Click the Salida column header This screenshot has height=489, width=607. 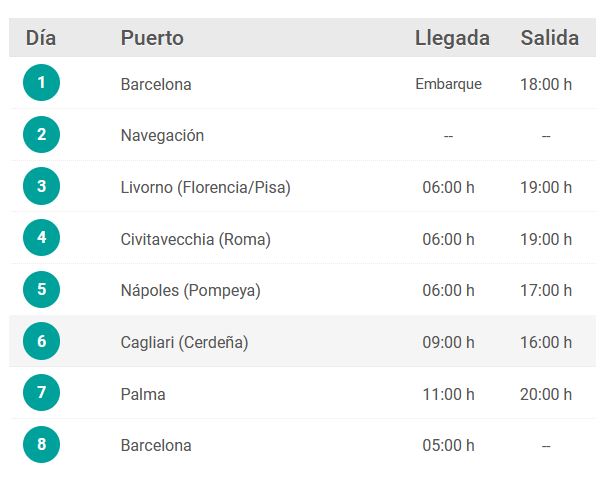tap(550, 38)
